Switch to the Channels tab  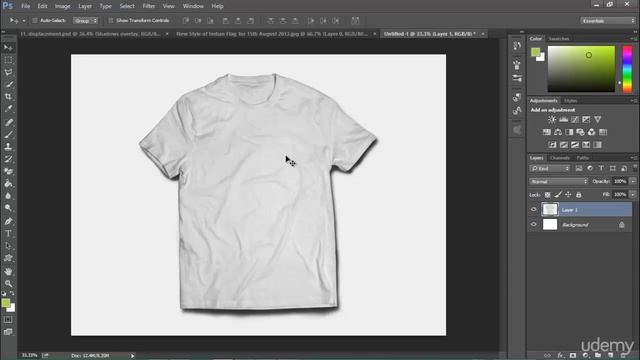(x=560, y=158)
